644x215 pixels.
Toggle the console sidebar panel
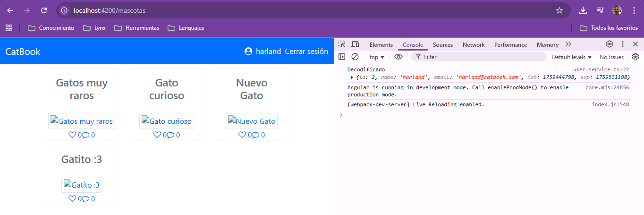(342, 57)
